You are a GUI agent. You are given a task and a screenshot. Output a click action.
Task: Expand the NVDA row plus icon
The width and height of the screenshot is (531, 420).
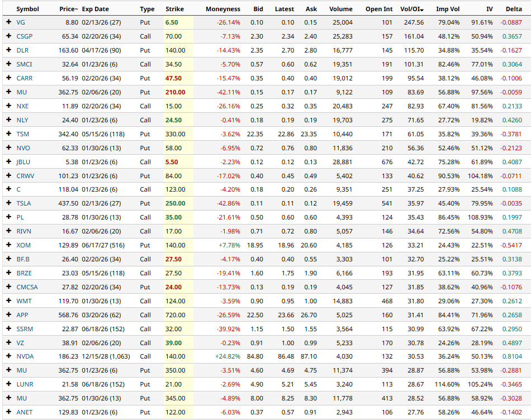click(9, 356)
